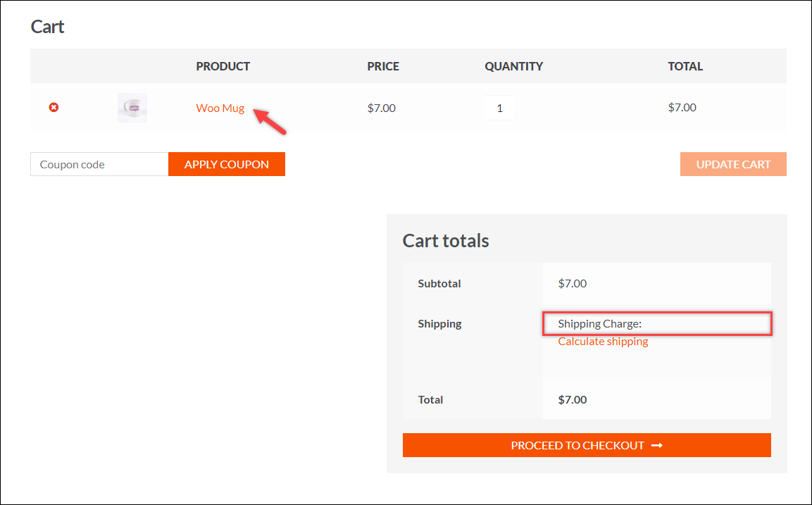Click the Subtotal label
This screenshot has width=812, height=505.
tap(439, 283)
